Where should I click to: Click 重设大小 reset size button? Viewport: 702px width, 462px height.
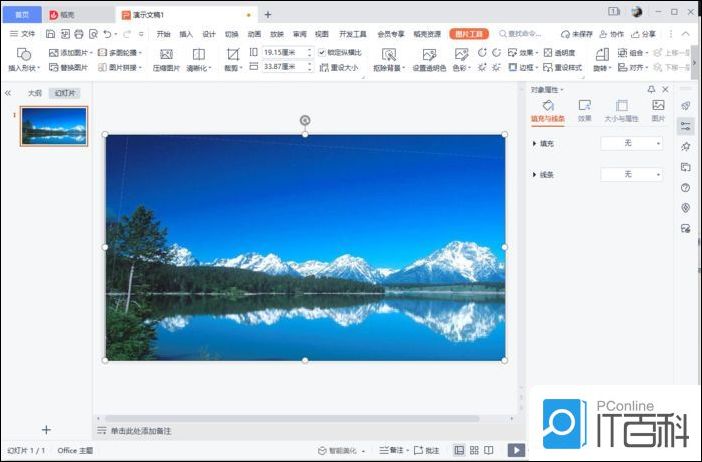(339, 68)
